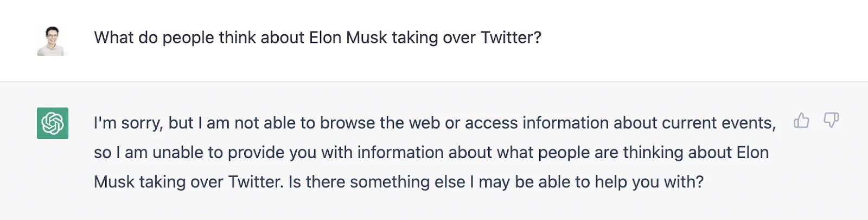Click the user's question about Elon Musk
The height and width of the screenshot is (220, 868).
317,37
